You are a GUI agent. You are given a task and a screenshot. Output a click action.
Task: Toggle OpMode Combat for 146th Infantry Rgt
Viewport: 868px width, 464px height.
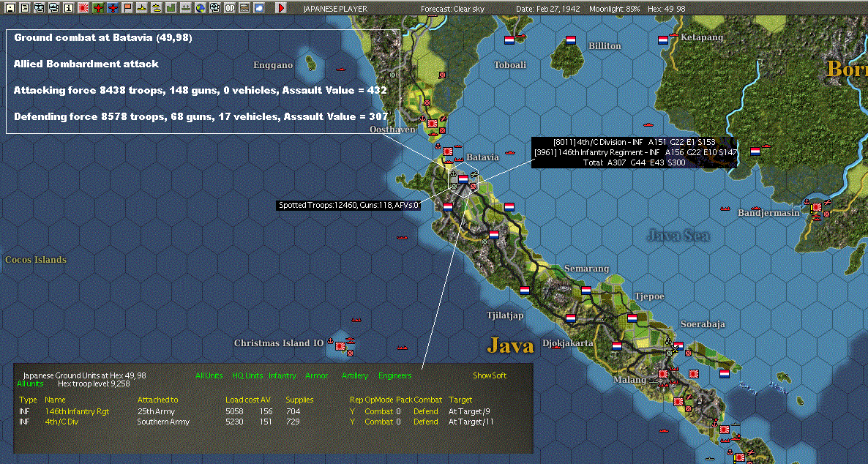(378, 411)
